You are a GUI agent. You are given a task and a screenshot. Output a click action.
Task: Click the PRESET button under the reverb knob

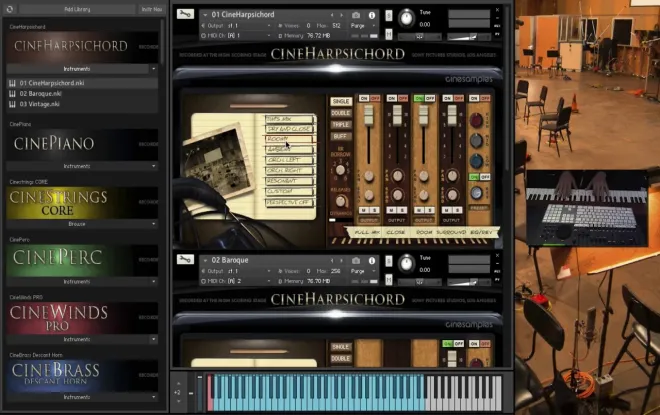click(x=479, y=208)
